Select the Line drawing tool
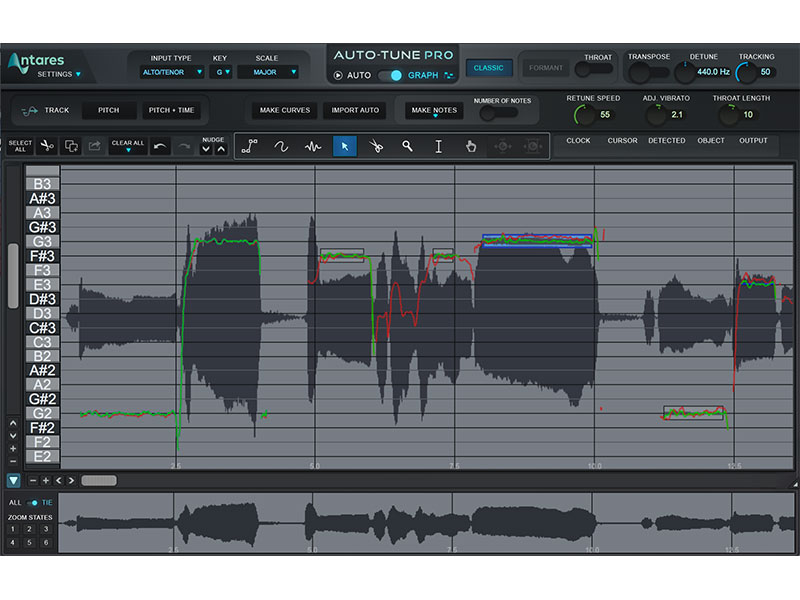This screenshot has width=800, height=600. tap(250, 146)
